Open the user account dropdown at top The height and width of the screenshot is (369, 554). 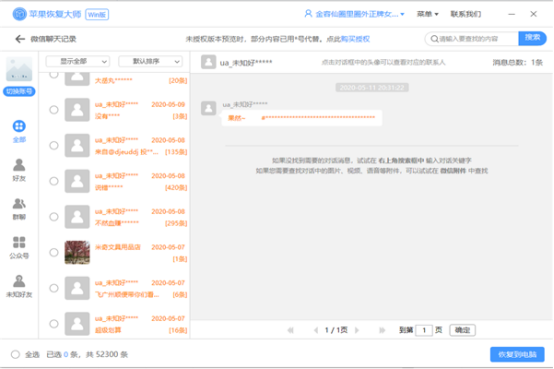pyautogui.click(x=354, y=14)
